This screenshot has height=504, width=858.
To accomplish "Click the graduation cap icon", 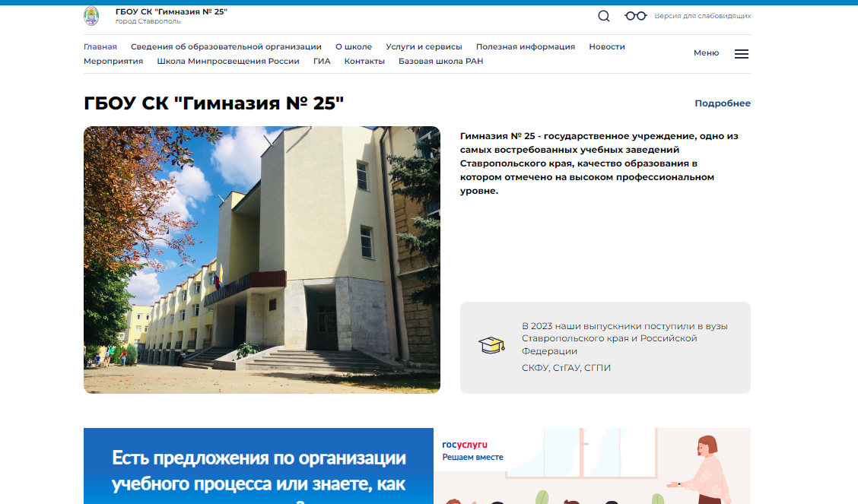I will tap(491, 346).
